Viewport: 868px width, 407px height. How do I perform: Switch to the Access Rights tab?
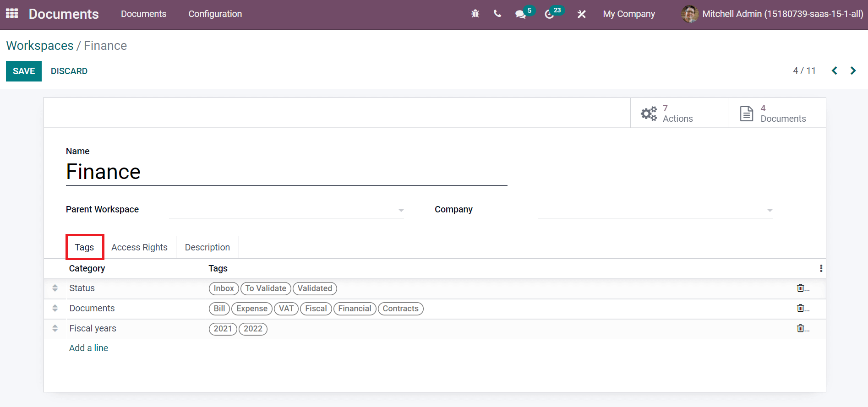tap(139, 247)
